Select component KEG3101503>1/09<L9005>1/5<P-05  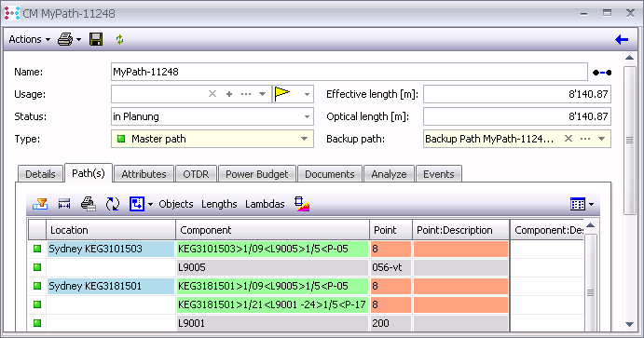(272, 249)
